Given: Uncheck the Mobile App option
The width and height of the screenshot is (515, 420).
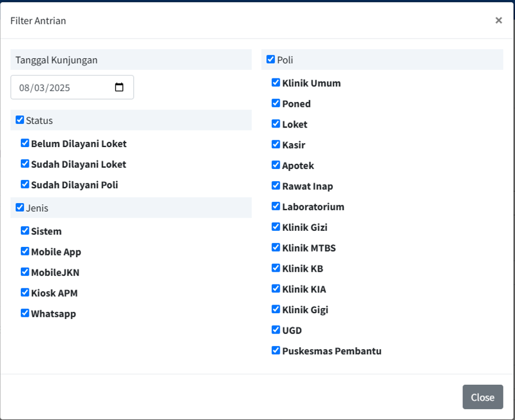Looking at the screenshot, I should point(25,252).
